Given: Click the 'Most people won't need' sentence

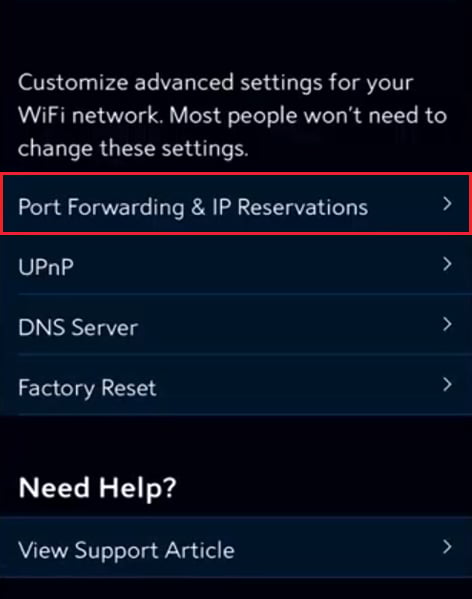Looking at the screenshot, I should pos(293,115).
